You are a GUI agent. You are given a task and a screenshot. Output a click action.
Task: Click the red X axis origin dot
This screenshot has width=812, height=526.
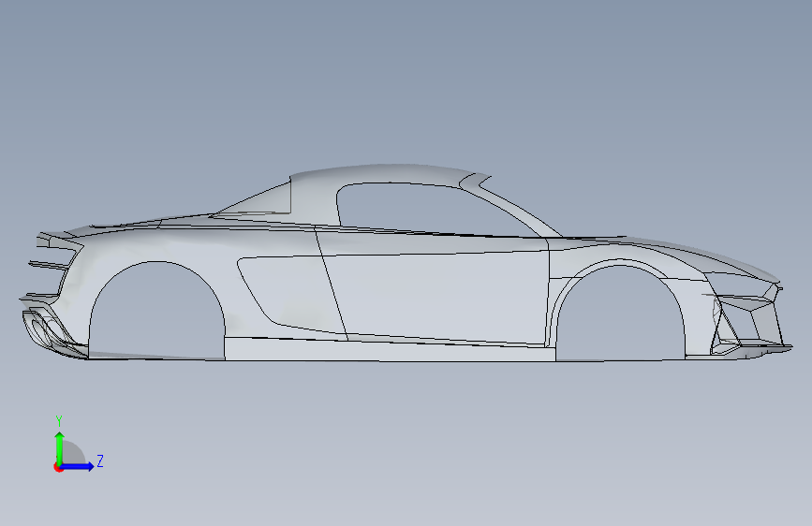58,467
